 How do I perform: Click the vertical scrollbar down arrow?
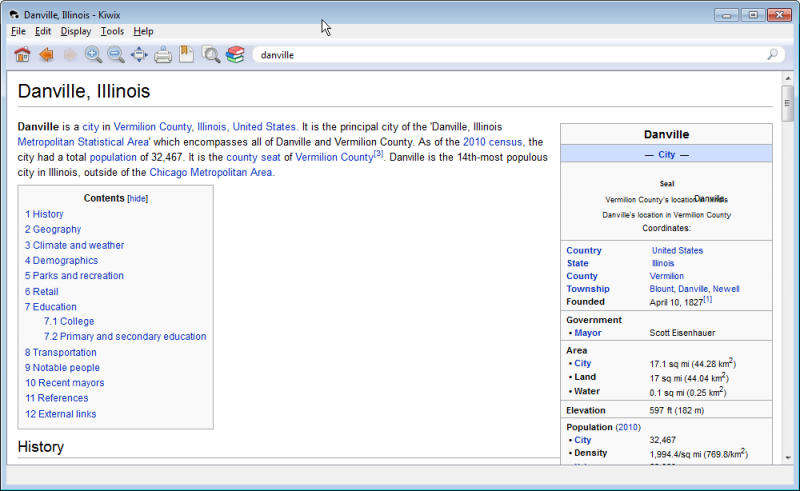coord(788,458)
